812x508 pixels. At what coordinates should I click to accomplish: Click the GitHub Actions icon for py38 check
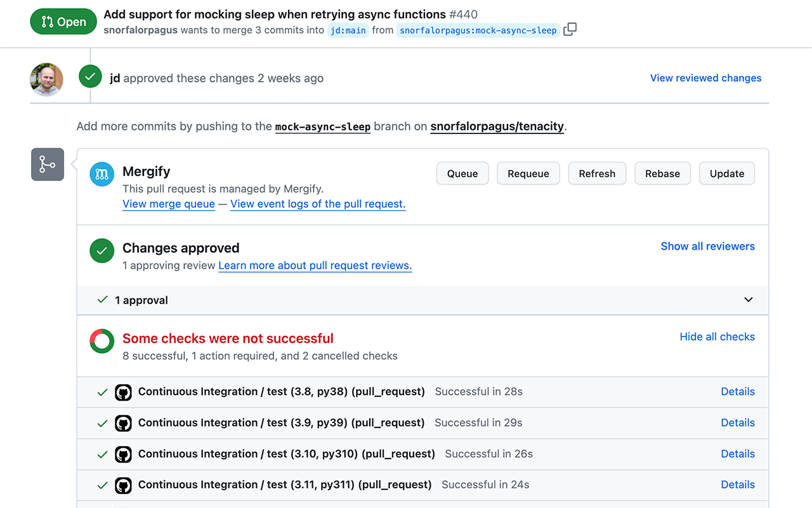pyautogui.click(x=123, y=392)
